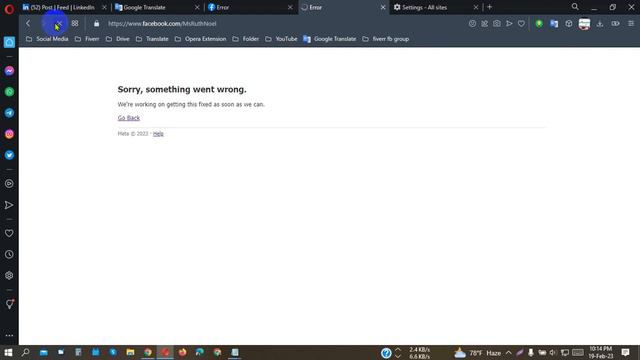The width and height of the screenshot is (640, 360).
Task: Open the Easy Setup menu icon
Action: [x=631, y=24]
